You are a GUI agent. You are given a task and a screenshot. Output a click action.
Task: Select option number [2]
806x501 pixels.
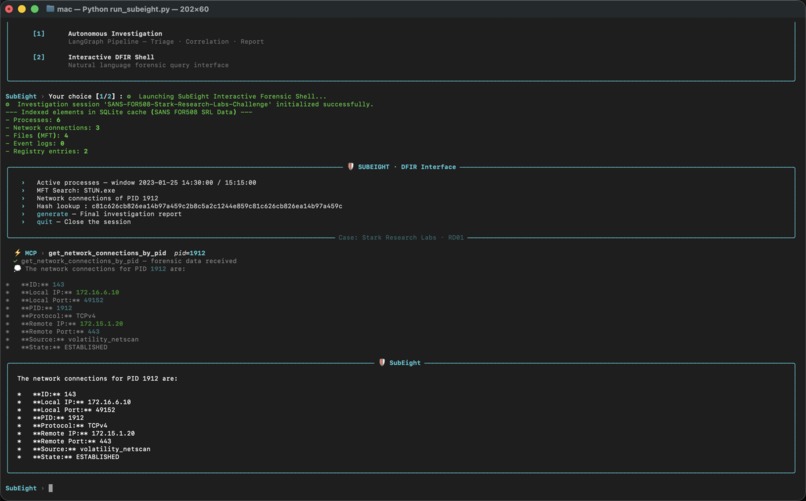pyautogui.click(x=39, y=57)
